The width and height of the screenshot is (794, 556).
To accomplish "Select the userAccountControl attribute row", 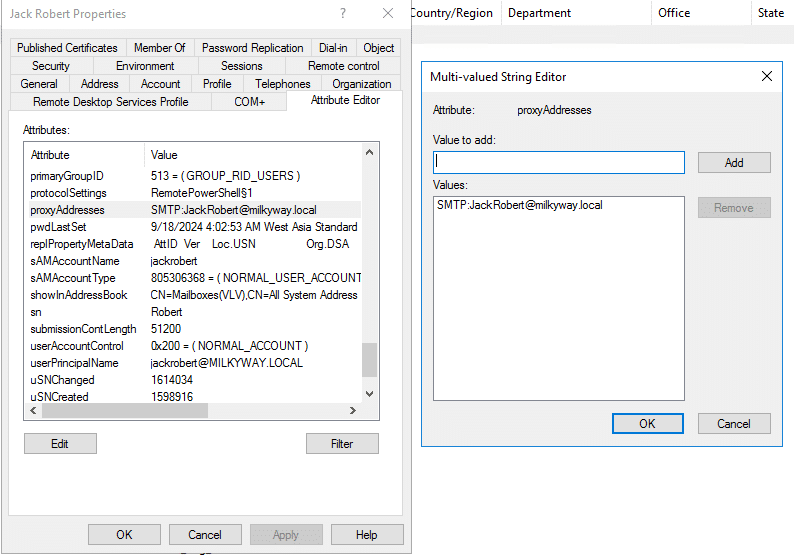I will point(195,346).
